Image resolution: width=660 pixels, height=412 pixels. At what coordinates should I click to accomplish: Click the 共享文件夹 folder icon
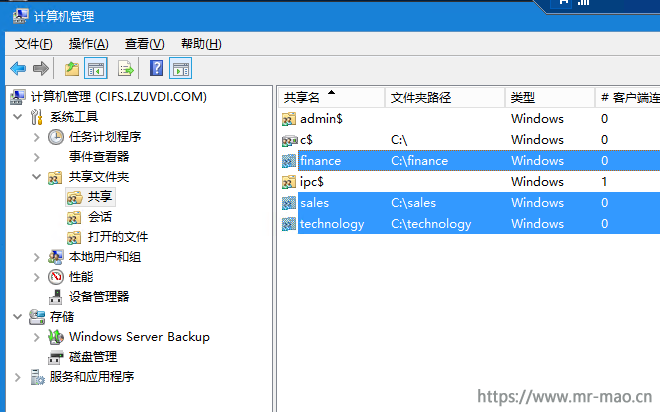coord(55,178)
